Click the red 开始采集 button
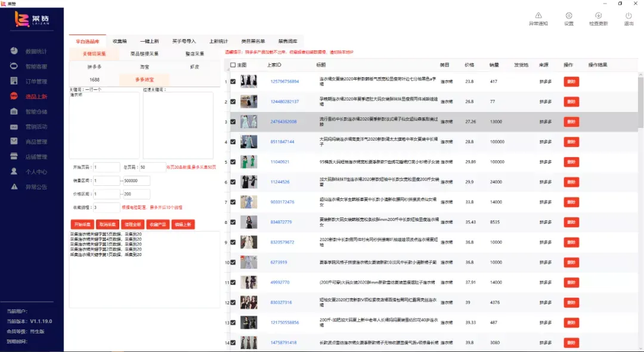Image resolution: width=644 pixels, height=352 pixels. (82, 225)
